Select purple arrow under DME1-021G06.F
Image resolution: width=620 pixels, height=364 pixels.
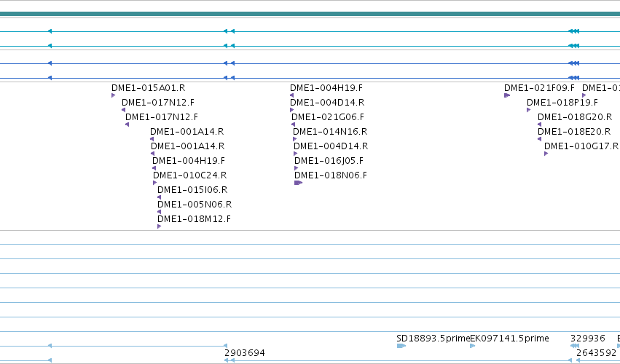point(294,124)
